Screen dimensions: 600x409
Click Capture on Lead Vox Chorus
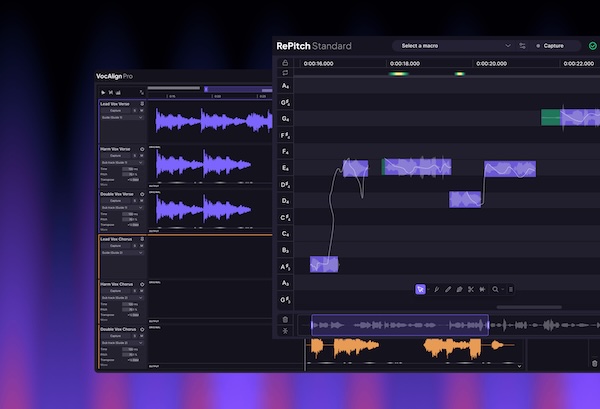point(116,246)
